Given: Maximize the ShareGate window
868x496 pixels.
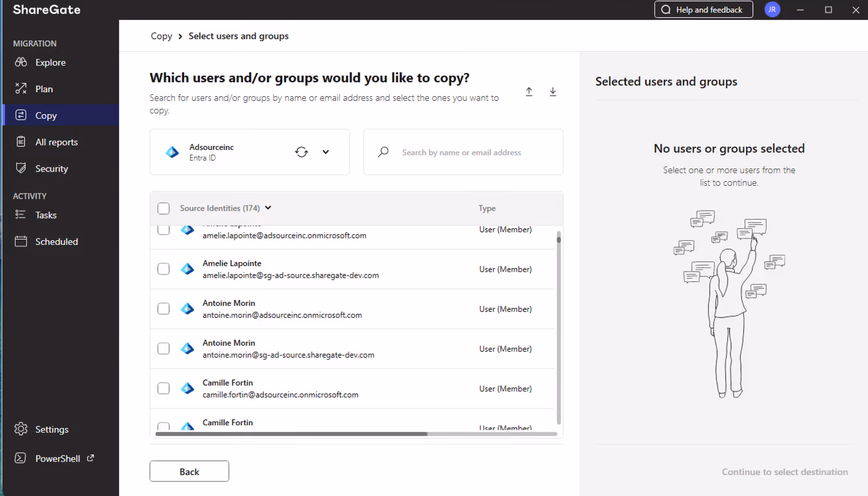Looking at the screenshot, I should [x=828, y=10].
